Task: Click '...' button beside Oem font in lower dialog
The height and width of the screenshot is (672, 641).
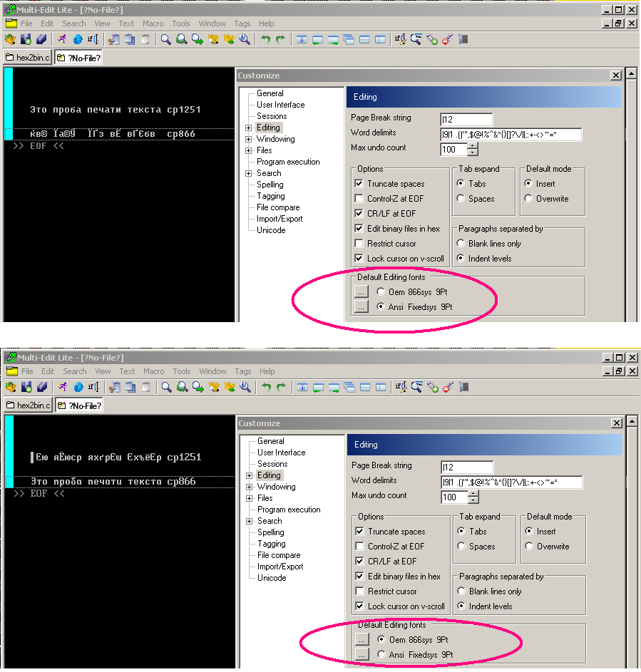Action: point(362,639)
